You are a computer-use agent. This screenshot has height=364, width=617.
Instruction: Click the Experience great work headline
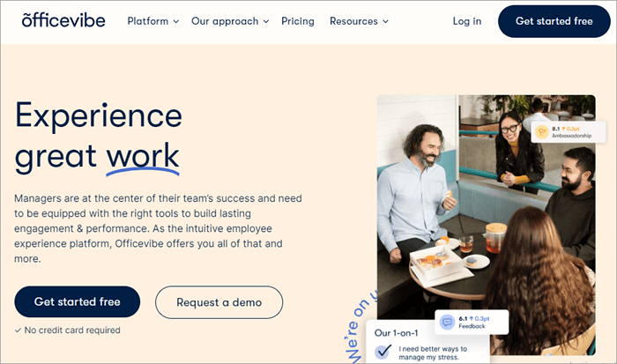99,136
